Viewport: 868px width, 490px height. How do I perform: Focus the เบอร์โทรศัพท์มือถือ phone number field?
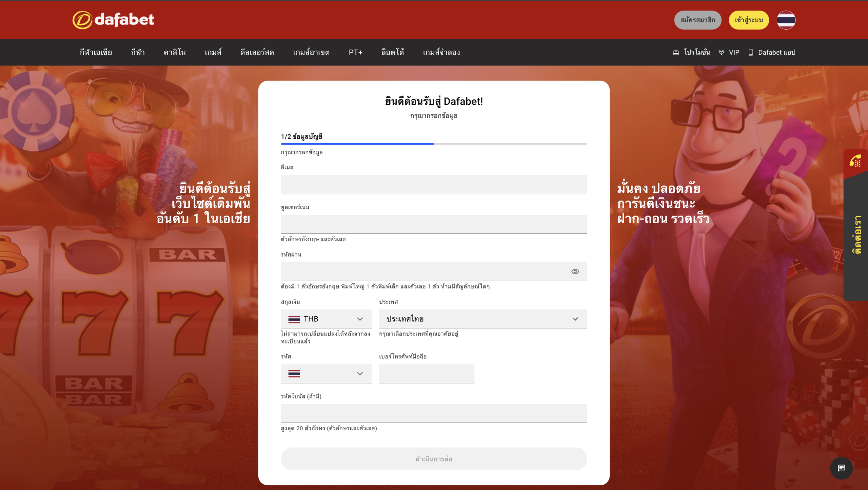427,374
